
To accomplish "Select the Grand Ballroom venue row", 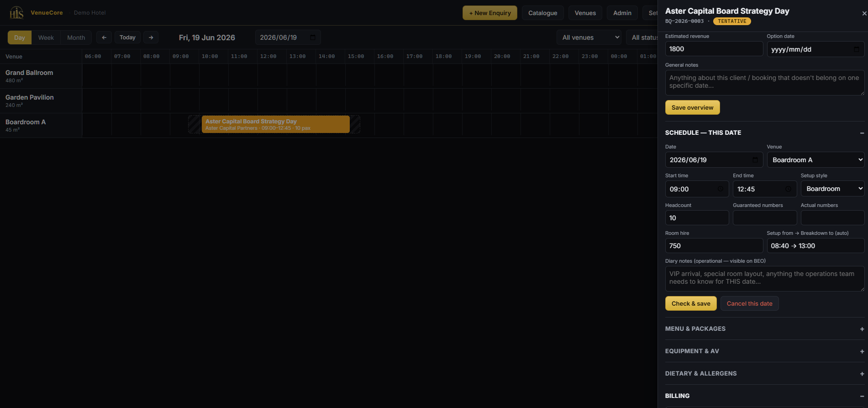I will click(41, 76).
